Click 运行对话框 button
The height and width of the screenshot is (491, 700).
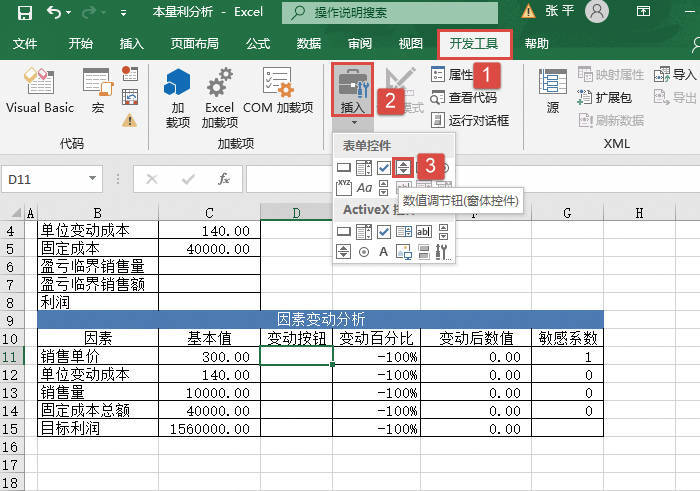470,120
